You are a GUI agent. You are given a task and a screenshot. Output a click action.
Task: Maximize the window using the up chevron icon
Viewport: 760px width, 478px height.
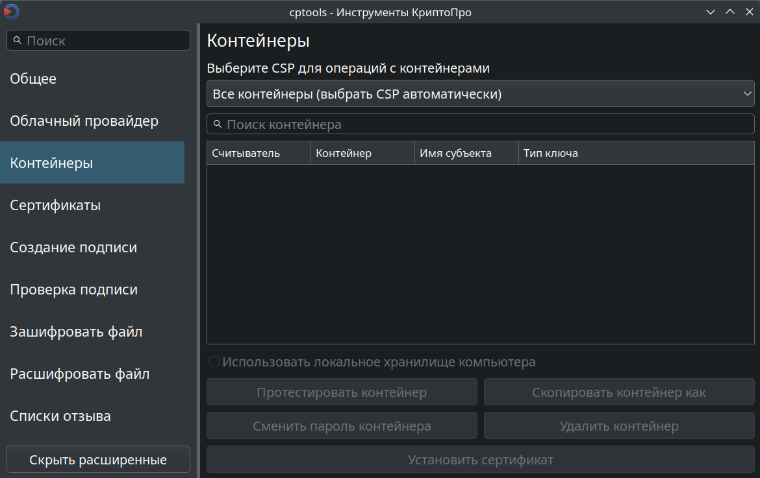tap(730, 12)
